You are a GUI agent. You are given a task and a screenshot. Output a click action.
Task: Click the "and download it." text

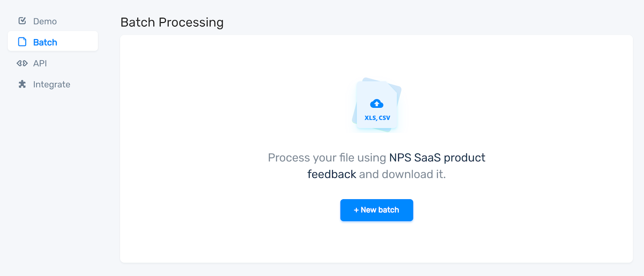402,174
